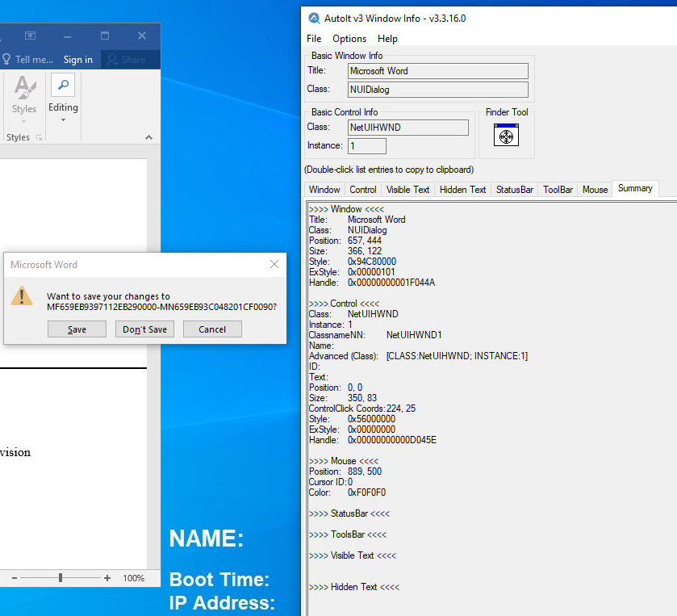
Task: Select the Summary tab
Action: tap(635, 188)
